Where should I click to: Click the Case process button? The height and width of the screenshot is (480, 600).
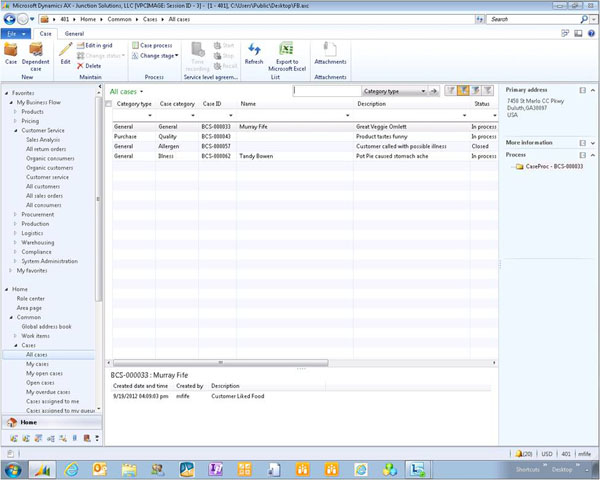pos(154,46)
